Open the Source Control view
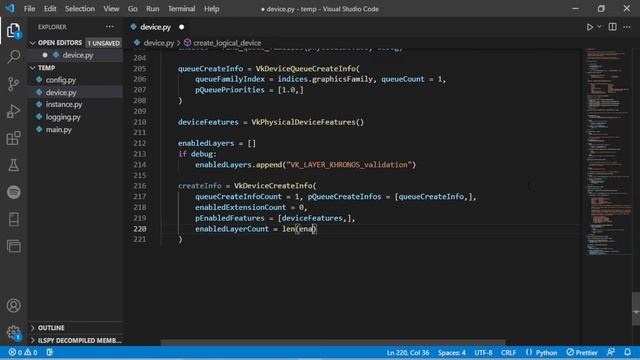Screen dimensions: 640x360 pyautogui.click(x=13, y=84)
